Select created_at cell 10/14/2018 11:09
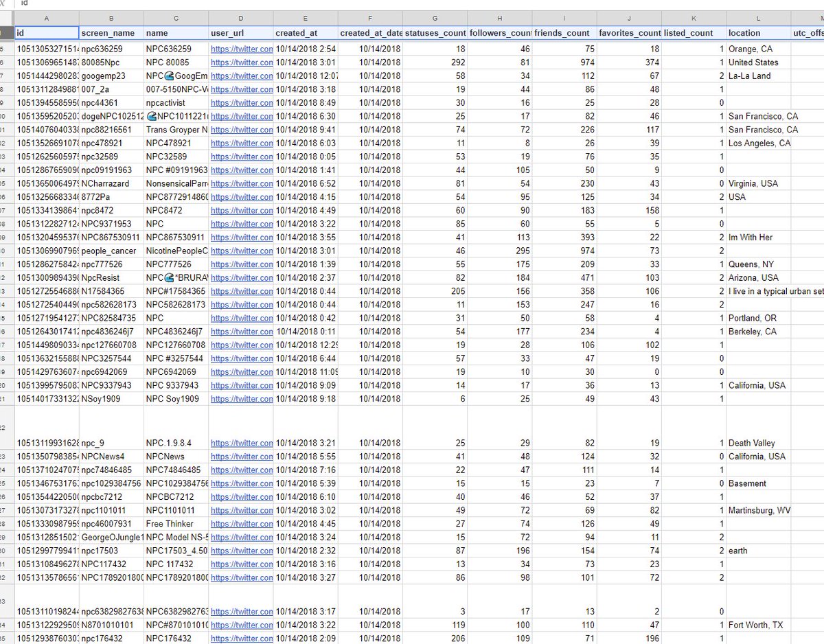The width and height of the screenshot is (824, 644). point(306,371)
